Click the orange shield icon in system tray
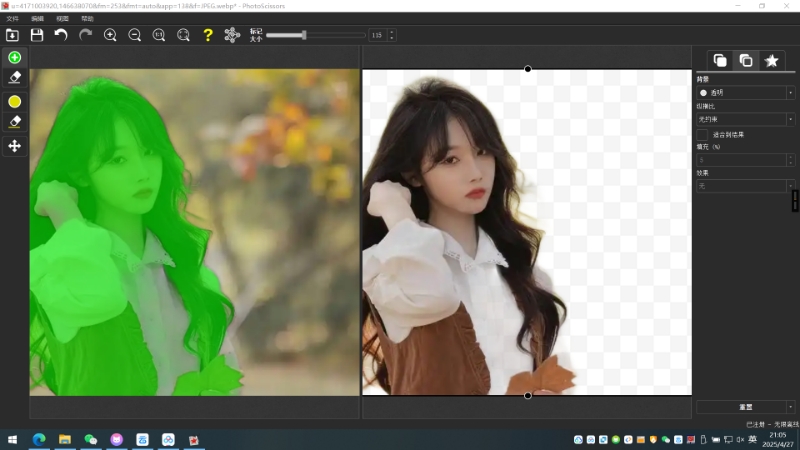Screen dimensions: 800x450 tap(653, 440)
